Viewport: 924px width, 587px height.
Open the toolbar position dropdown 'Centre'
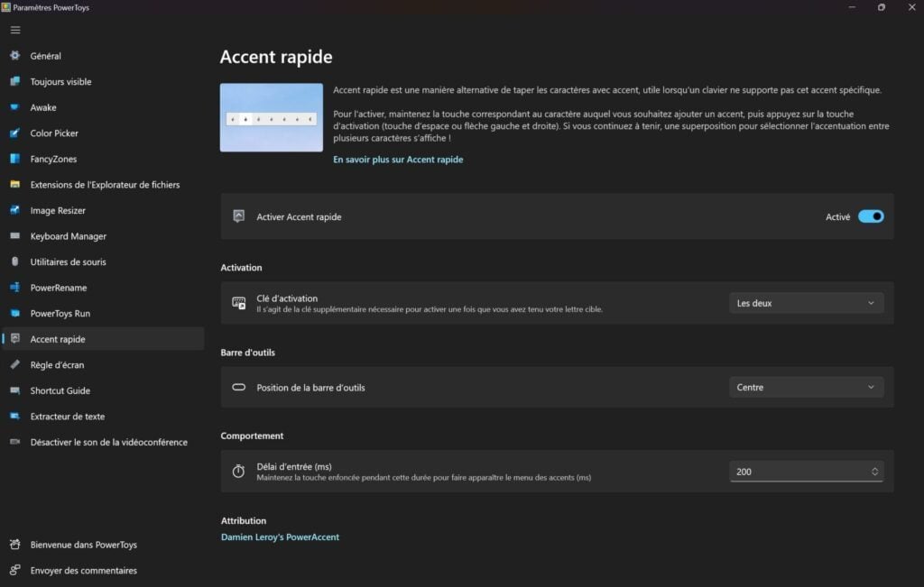pyautogui.click(x=806, y=388)
